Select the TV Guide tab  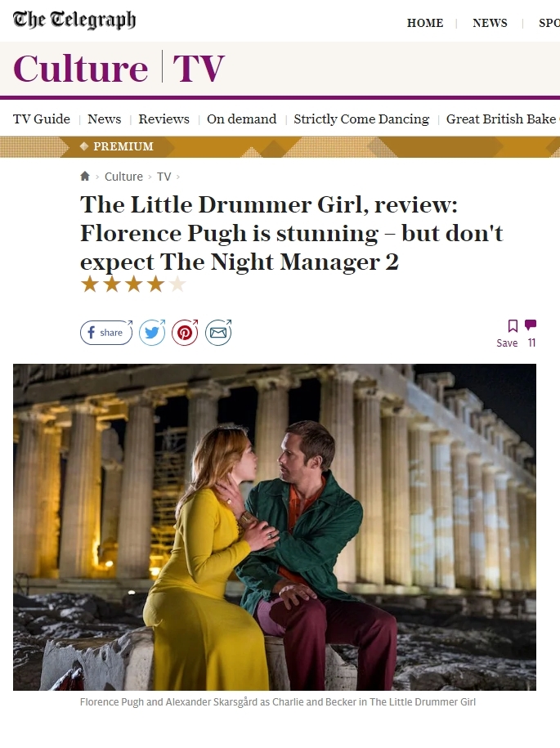[42, 119]
